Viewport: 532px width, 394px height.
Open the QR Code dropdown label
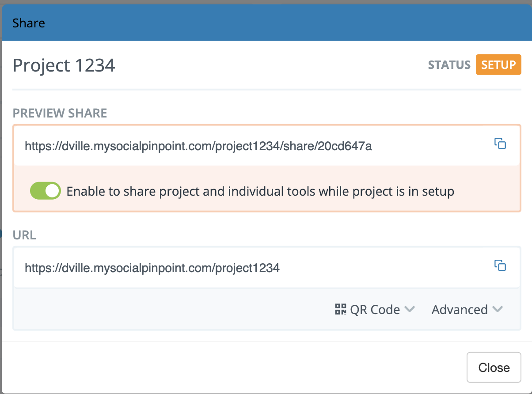pyautogui.click(x=375, y=310)
